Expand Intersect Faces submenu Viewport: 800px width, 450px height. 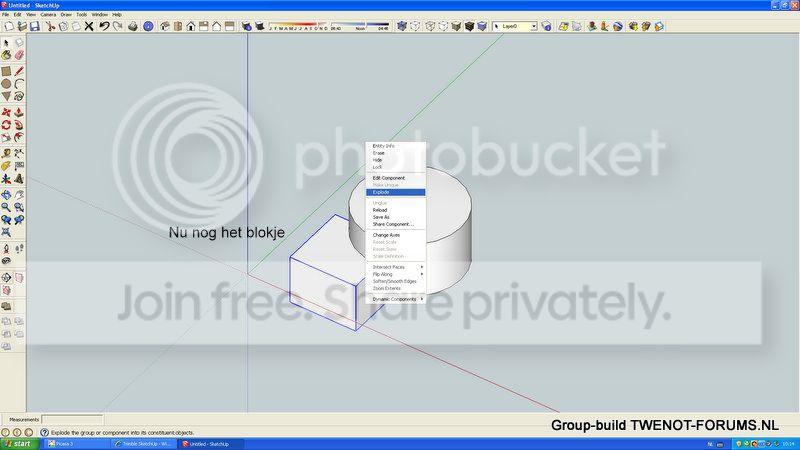point(395,267)
